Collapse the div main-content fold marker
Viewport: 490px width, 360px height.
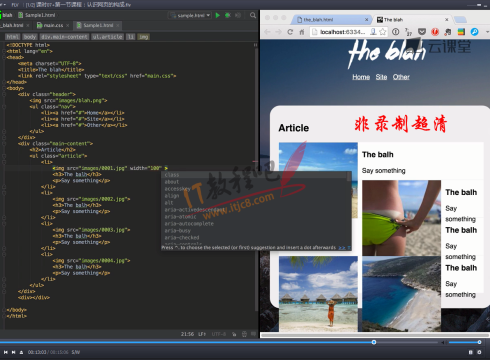[x=4, y=144]
